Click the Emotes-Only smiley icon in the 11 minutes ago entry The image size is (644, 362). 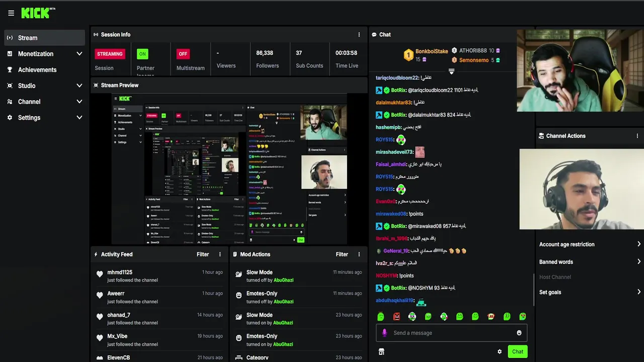[x=239, y=295]
